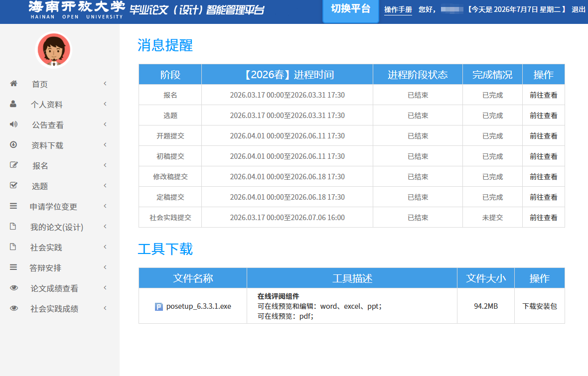Click the 94.2MB file size cell
Image resolution: width=588 pixels, height=376 pixels.
[486, 306]
